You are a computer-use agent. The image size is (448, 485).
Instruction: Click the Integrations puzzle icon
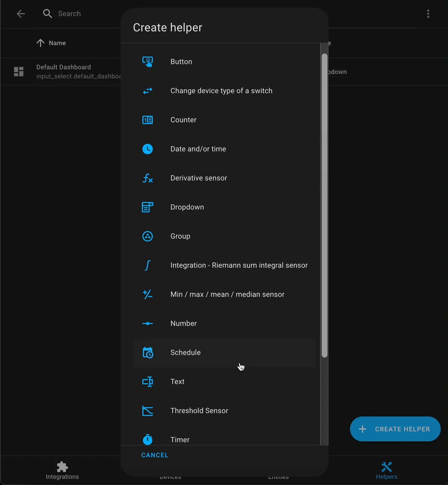click(62, 467)
